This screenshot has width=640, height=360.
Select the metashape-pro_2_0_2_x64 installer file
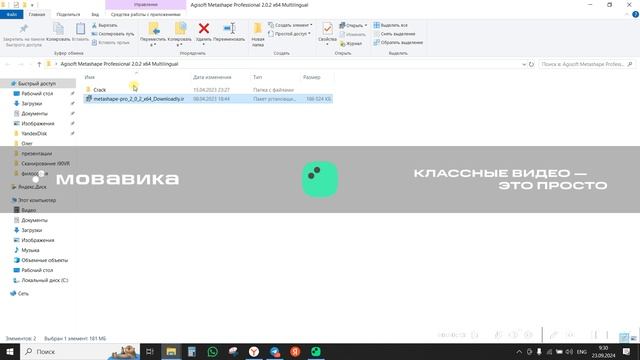pos(208,99)
